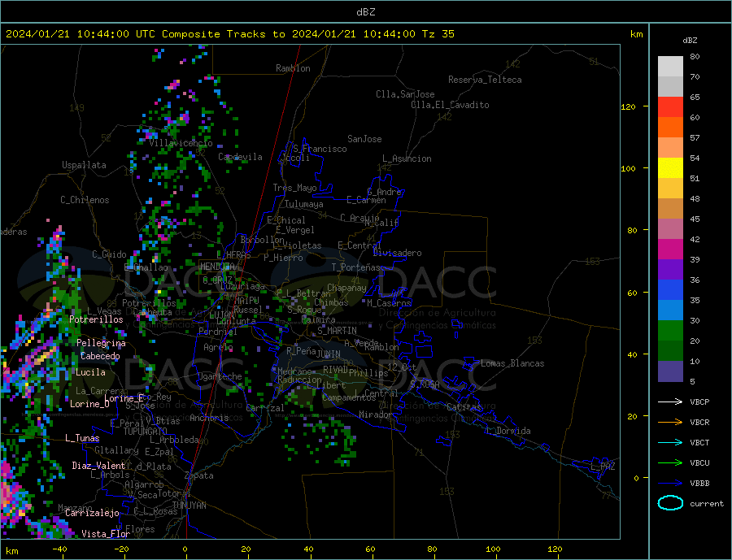Click the 'Clla.SanJose' map label
The image size is (732, 560).
click(405, 94)
